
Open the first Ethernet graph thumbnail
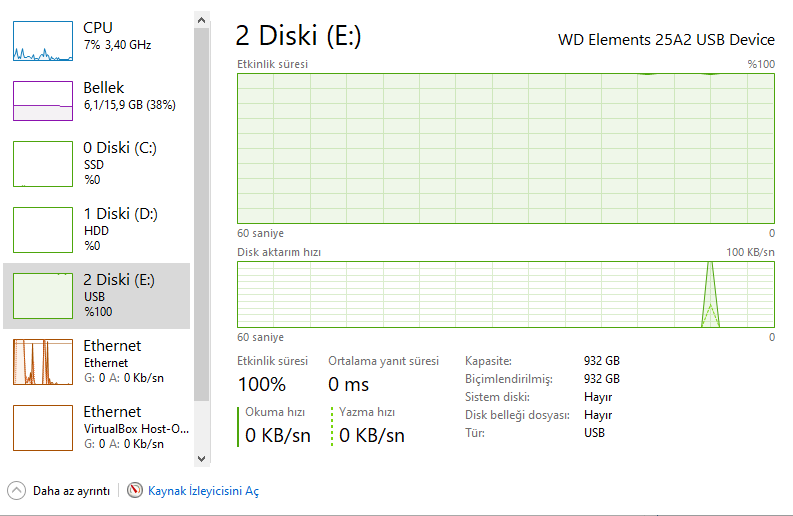43,361
